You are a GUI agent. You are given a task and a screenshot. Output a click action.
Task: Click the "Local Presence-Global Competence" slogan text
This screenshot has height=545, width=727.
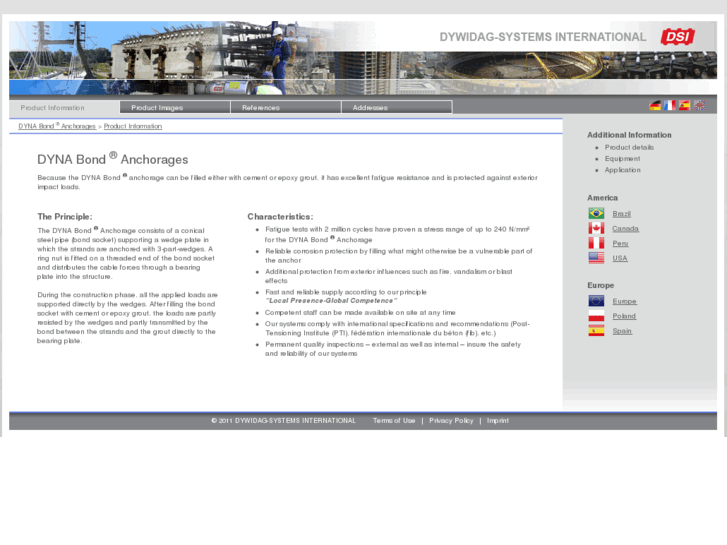pyautogui.click(x=331, y=301)
